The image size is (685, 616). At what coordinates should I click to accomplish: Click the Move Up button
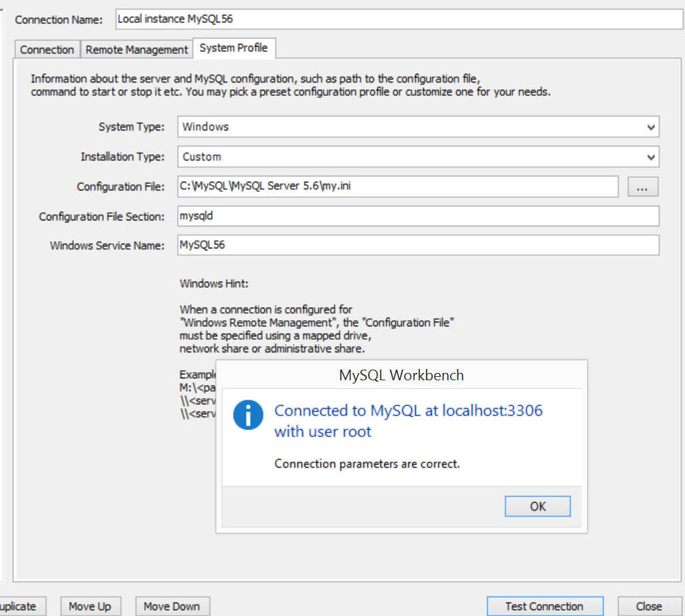[91, 607]
